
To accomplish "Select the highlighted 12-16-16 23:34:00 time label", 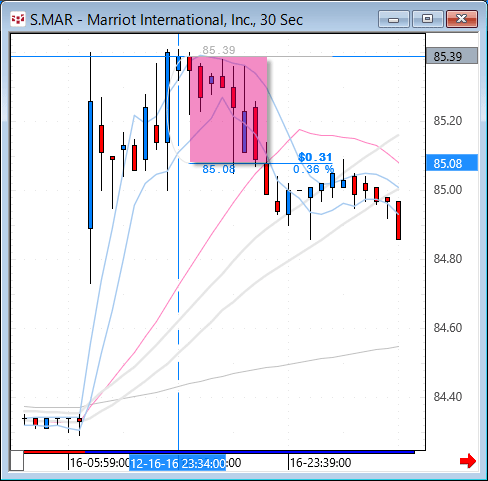I will 177,463.
